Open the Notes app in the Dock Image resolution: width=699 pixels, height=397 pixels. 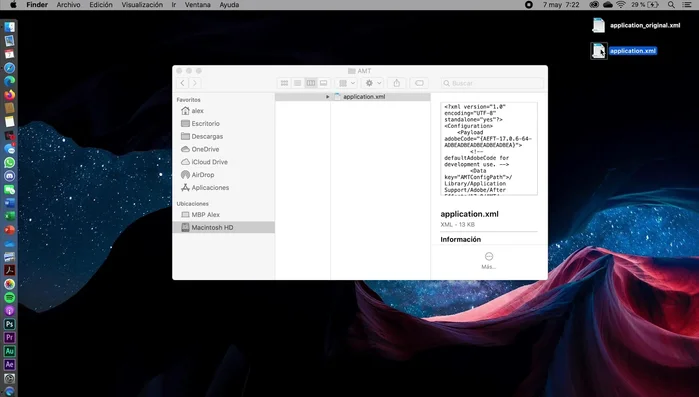tap(9, 122)
